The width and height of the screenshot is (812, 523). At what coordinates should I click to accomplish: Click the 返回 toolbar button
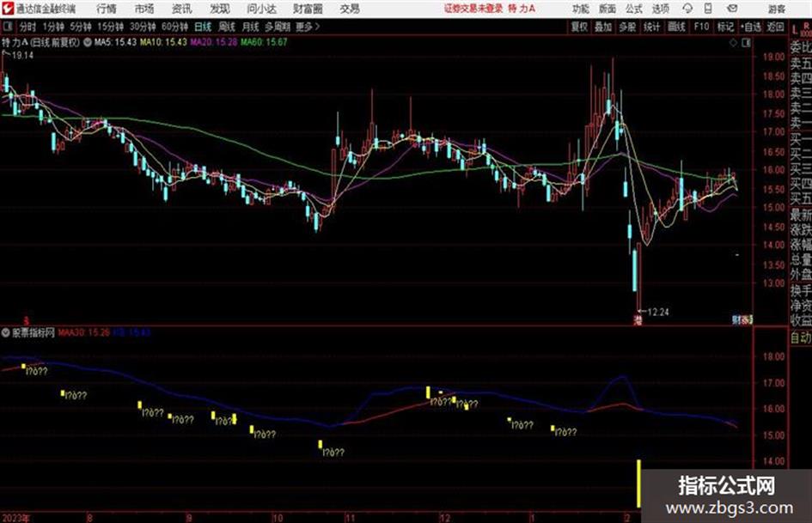coord(775,27)
